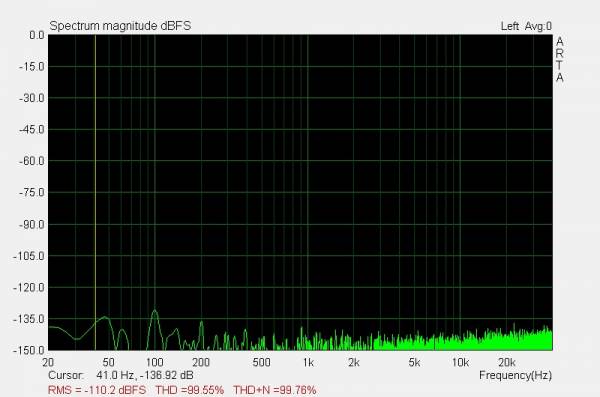Click the spectrum peak near 200 Hz
Viewport: 600px width, 397px height.
(x=201, y=322)
